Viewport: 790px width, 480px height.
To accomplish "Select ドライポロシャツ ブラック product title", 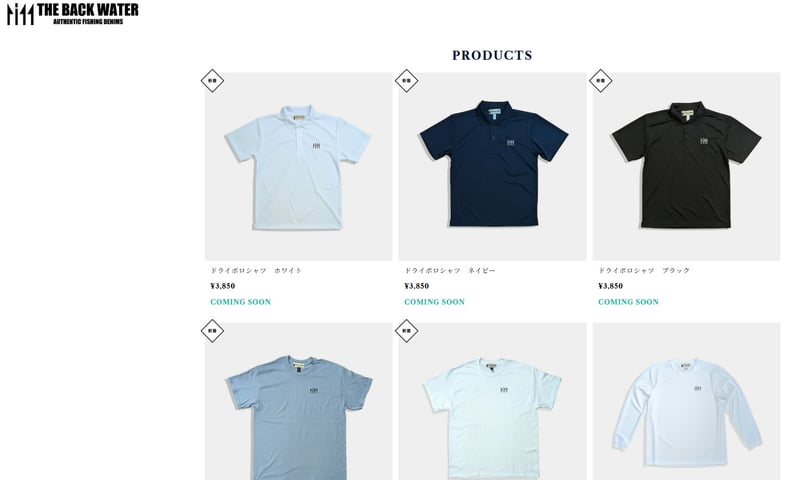I will (644, 270).
